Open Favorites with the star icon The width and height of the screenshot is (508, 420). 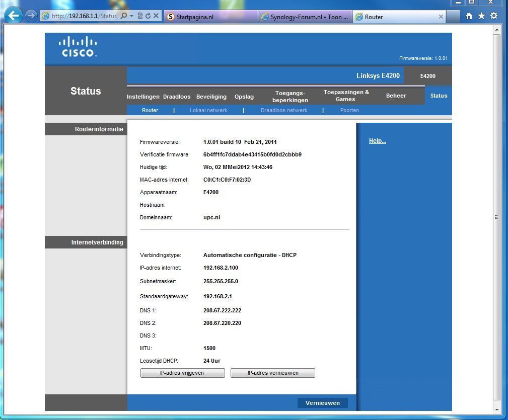click(x=481, y=16)
